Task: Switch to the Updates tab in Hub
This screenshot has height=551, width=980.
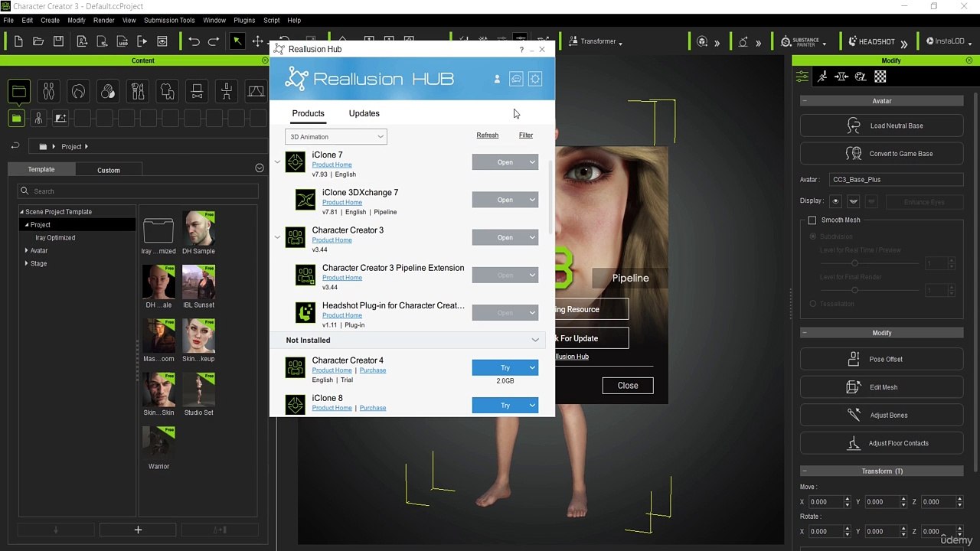Action: (364, 113)
